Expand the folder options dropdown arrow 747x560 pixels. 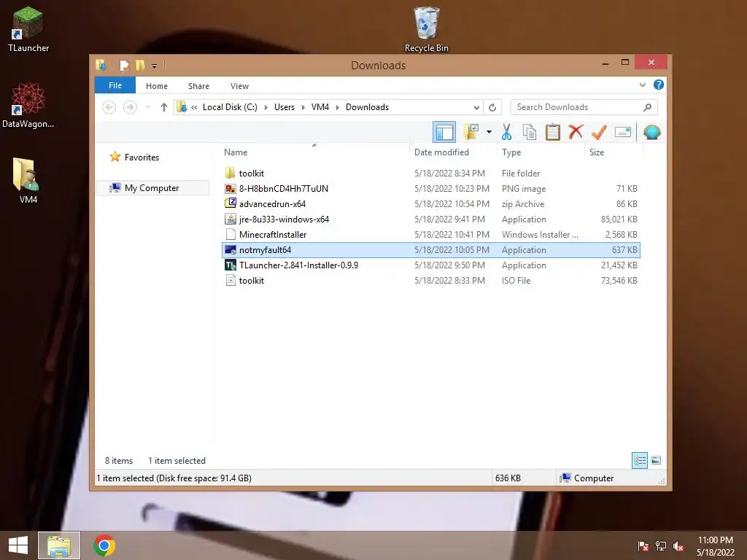point(489,132)
